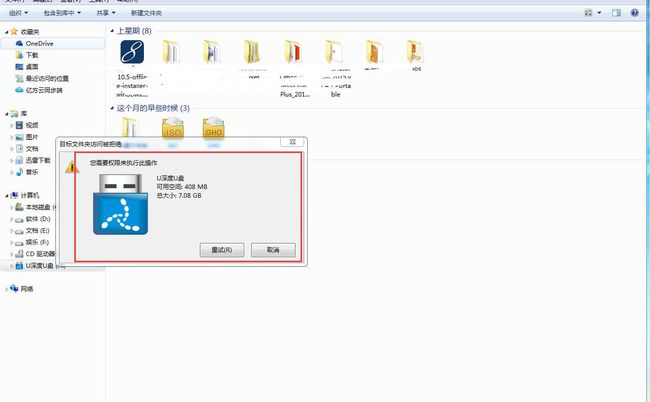Select 本地磁盘 local disk in sidebar
Image resolution: width=650 pixels, height=402 pixels.
(x=38, y=207)
